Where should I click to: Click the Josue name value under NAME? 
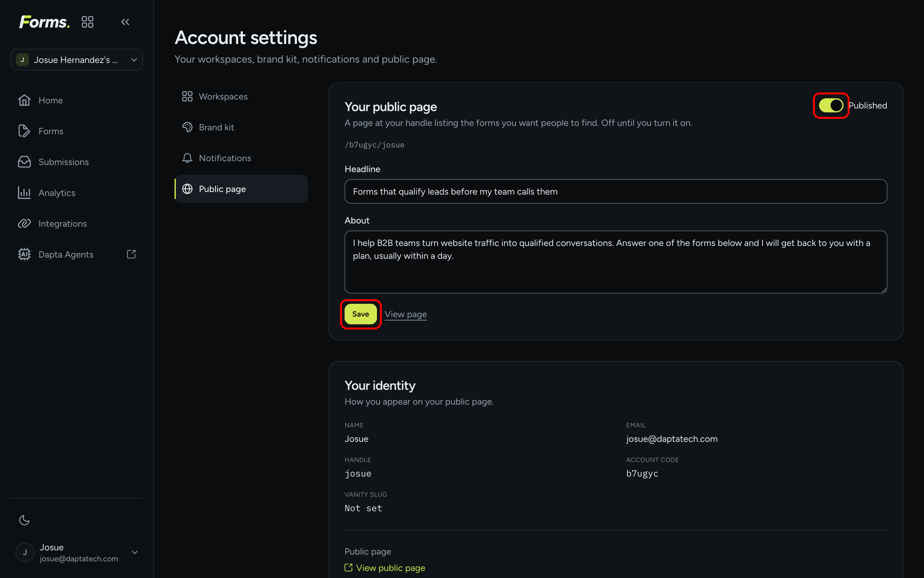356,439
